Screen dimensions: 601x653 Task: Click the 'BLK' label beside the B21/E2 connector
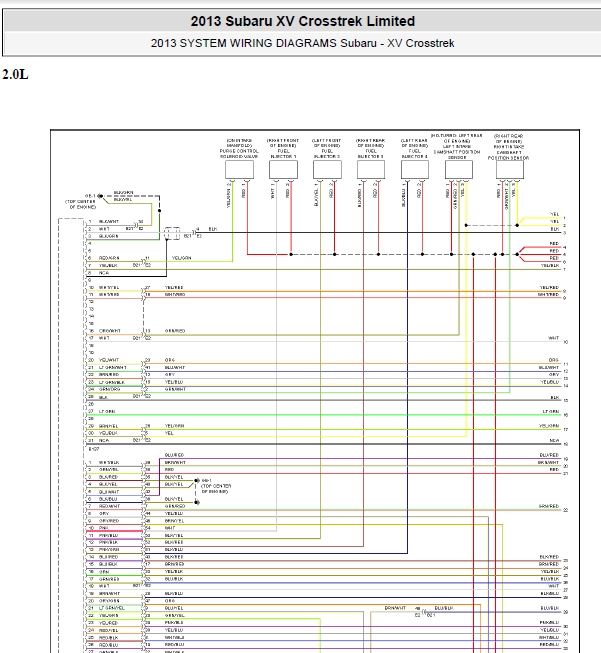[213, 229]
